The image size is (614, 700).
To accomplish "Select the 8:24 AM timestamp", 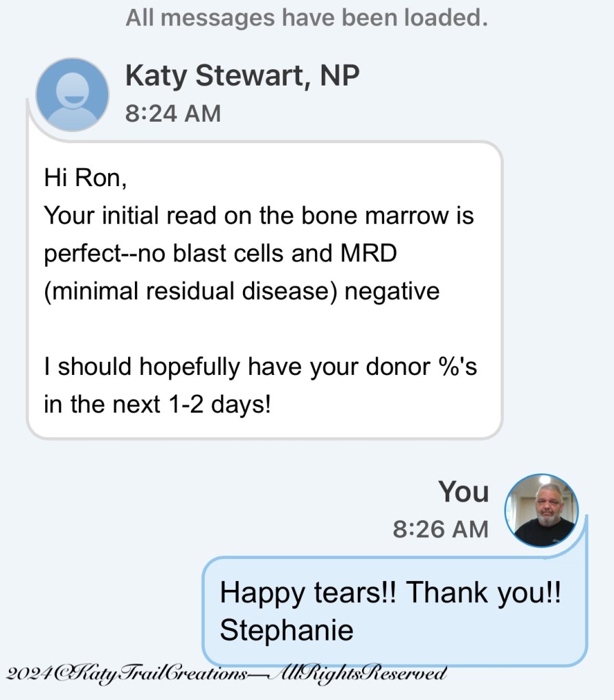I will coord(172,113).
